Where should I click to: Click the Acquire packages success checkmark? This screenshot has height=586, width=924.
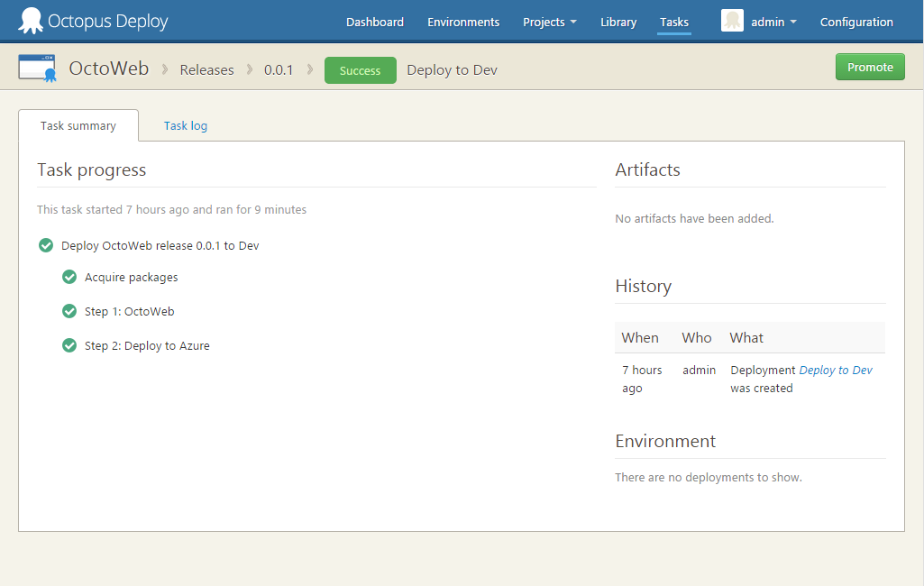69,277
